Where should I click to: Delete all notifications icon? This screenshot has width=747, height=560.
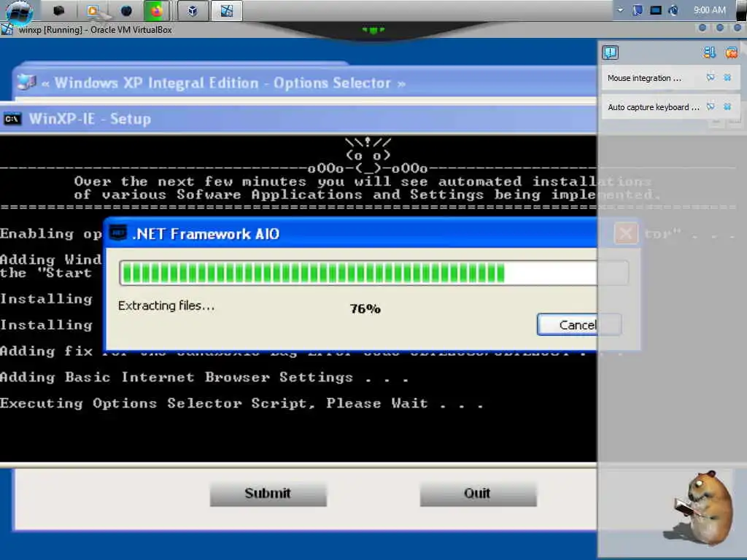click(731, 52)
